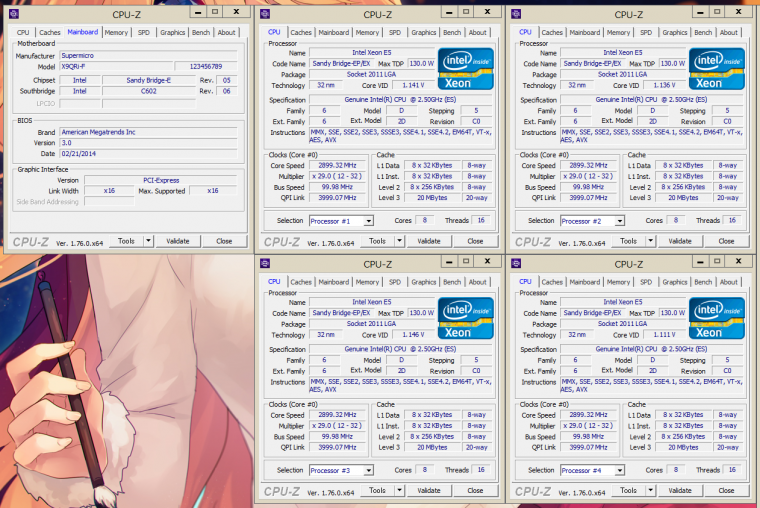Click the CPU-Z app icon in Mainboard window title bar
The height and width of the screenshot is (508, 760).
[x=14, y=14]
